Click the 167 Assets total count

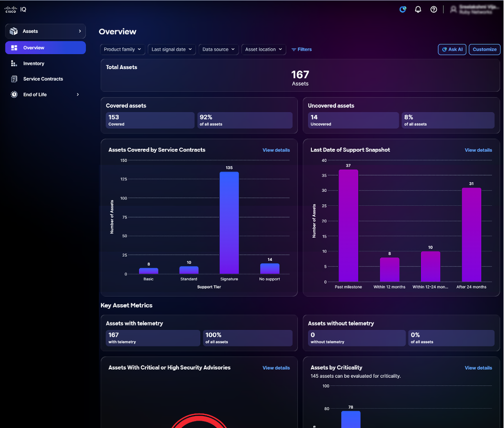click(x=300, y=78)
